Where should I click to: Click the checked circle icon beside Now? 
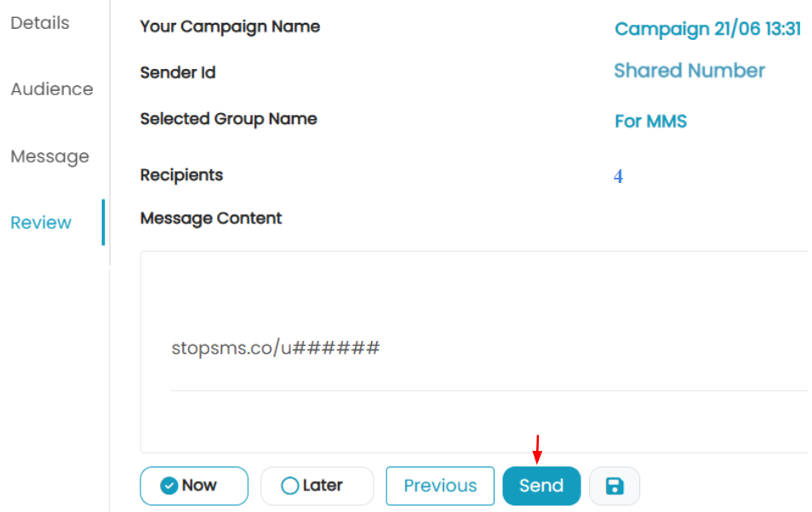tap(169, 486)
